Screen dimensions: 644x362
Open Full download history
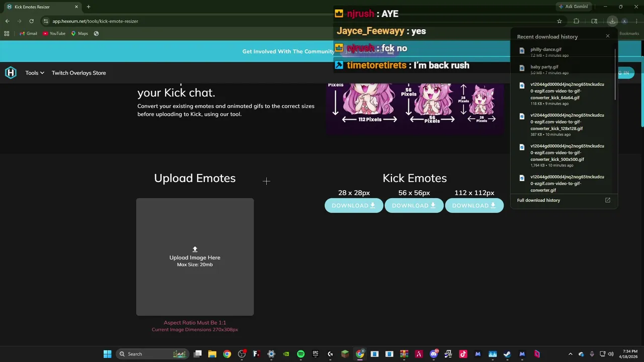pos(538,200)
